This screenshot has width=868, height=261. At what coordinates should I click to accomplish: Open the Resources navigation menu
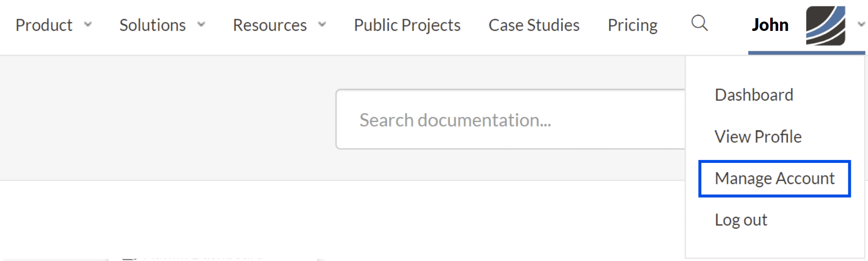coord(269,25)
